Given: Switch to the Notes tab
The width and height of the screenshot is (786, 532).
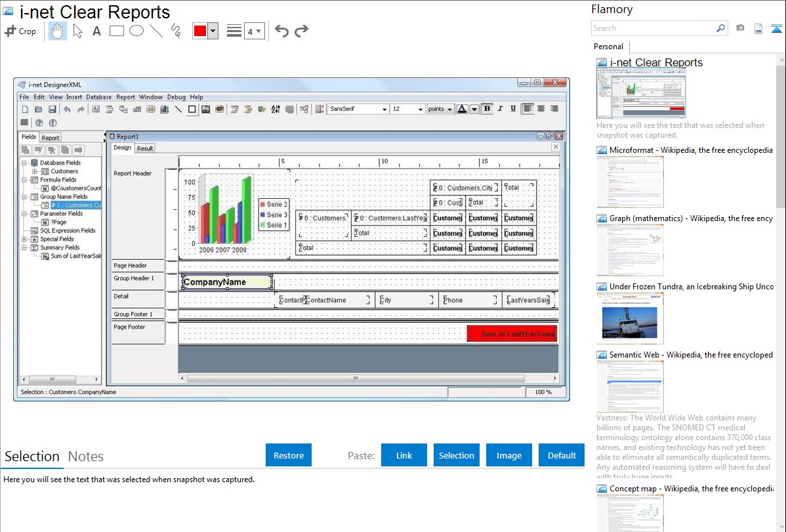Looking at the screenshot, I should pyautogui.click(x=86, y=457).
